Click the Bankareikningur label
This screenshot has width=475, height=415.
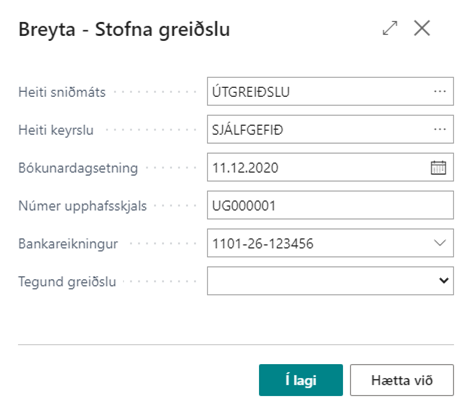coord(68,244)
